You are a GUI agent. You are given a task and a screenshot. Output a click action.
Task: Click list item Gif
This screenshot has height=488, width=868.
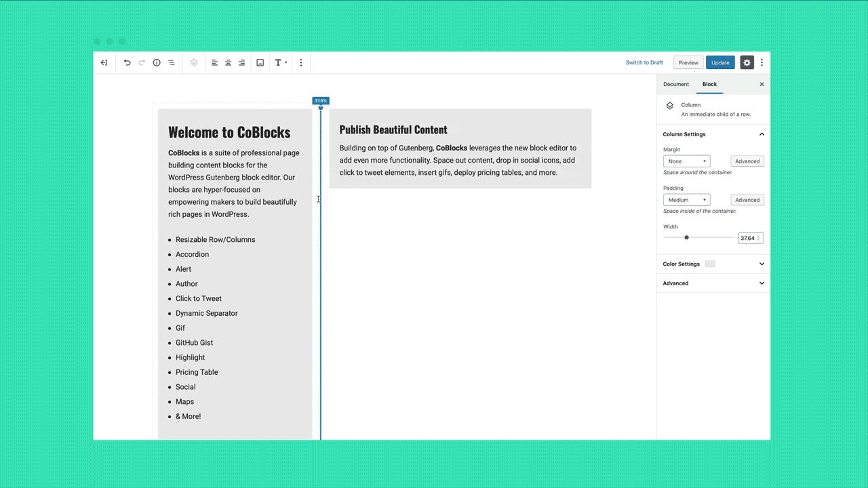pos(180,328)
